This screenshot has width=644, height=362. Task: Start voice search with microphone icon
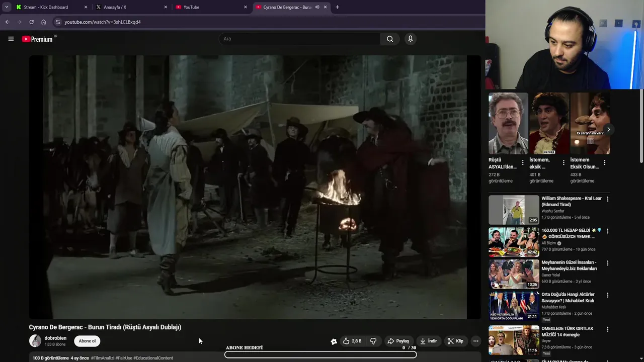pyautogui.click(x=411, y=39)
